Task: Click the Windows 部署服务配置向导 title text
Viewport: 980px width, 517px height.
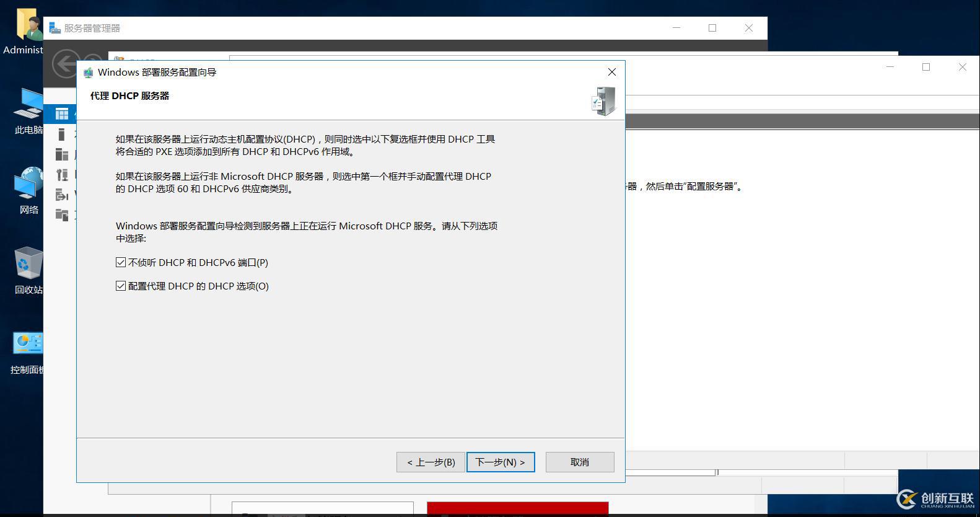Action: tap(157, 73)
